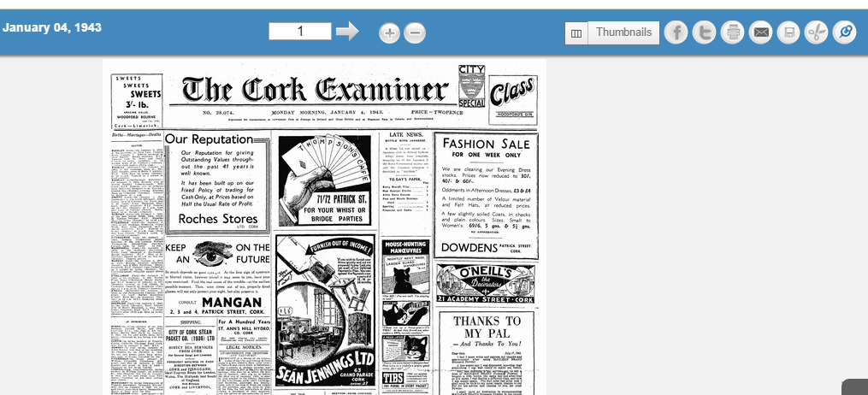Save the page with the disk icon
The width and height of the screenshot is (868, 395).
pyautogui.click(x=788, y=33)
